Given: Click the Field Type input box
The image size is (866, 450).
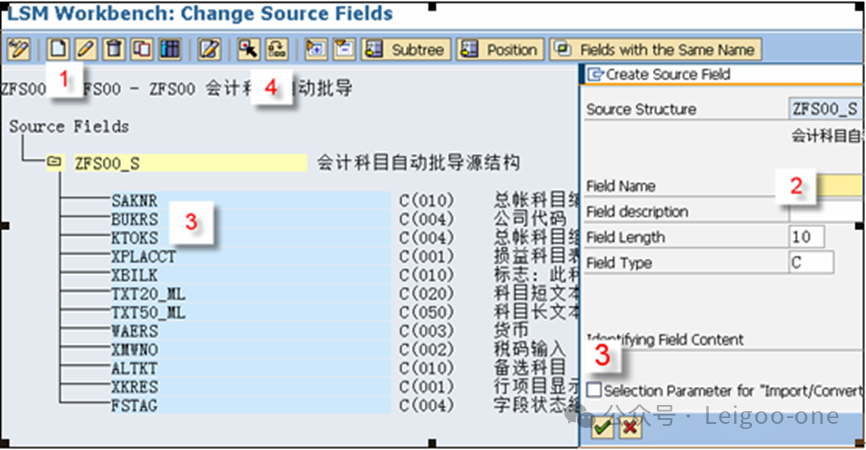Looking at the screenshot, I should point(810,263).
